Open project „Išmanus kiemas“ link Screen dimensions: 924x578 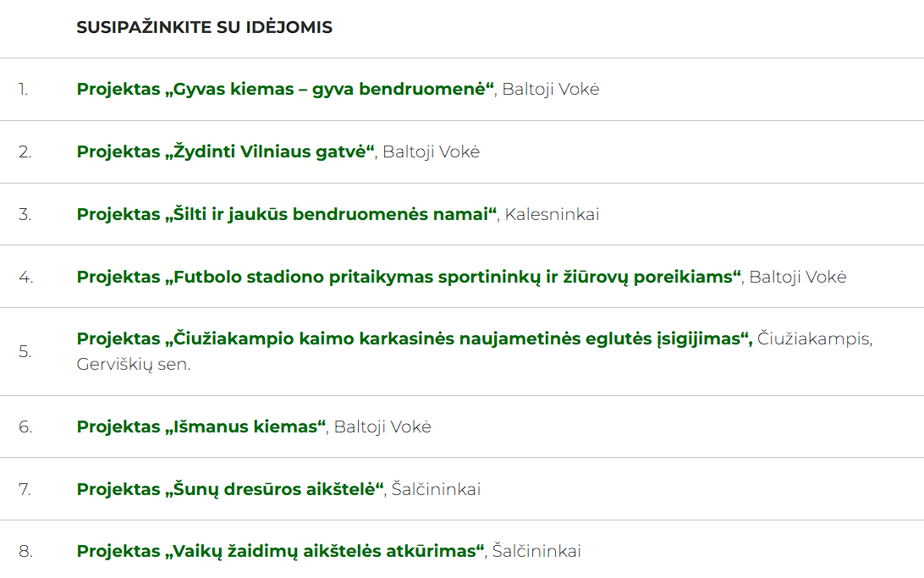201,426
